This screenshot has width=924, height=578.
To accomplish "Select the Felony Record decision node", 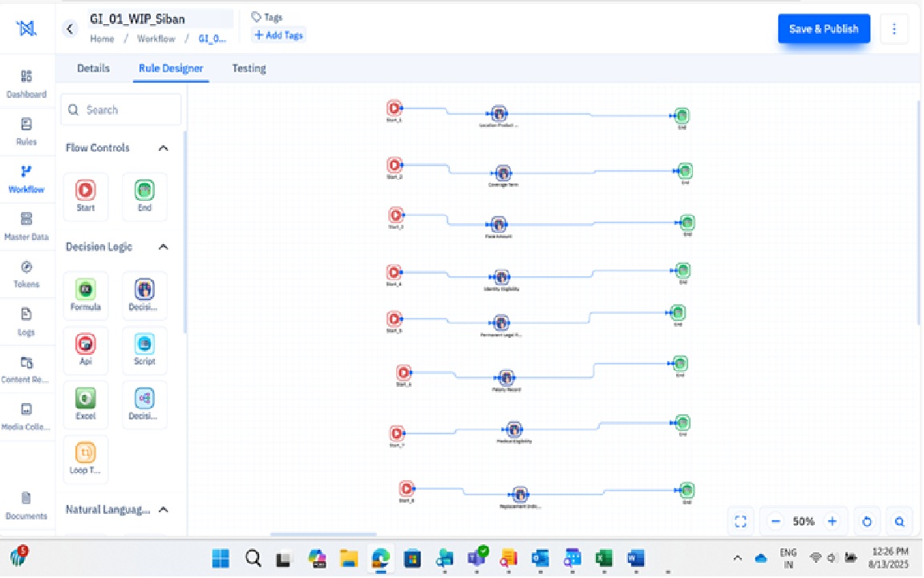I will pyautogui.click(x=505, y=378).
